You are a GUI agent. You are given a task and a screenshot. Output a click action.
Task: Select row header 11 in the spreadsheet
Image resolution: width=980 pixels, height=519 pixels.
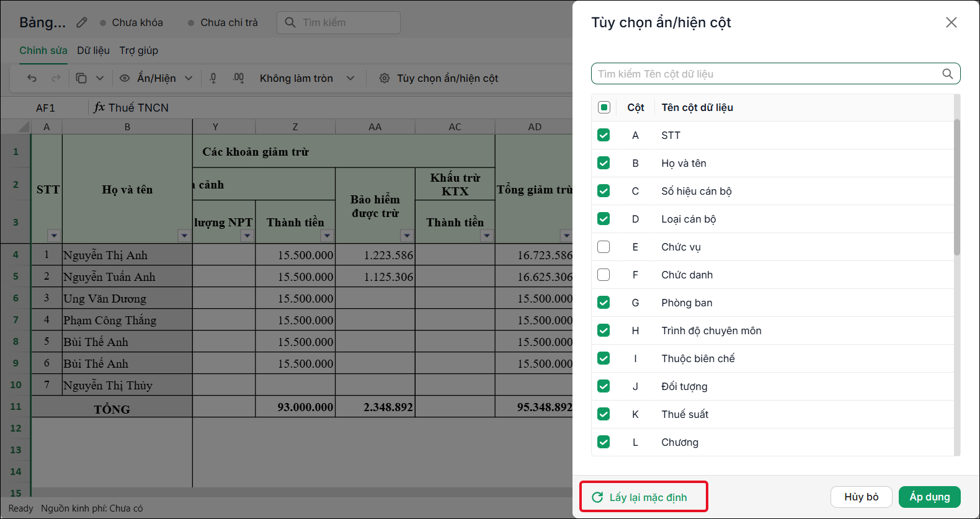(16, 407)
